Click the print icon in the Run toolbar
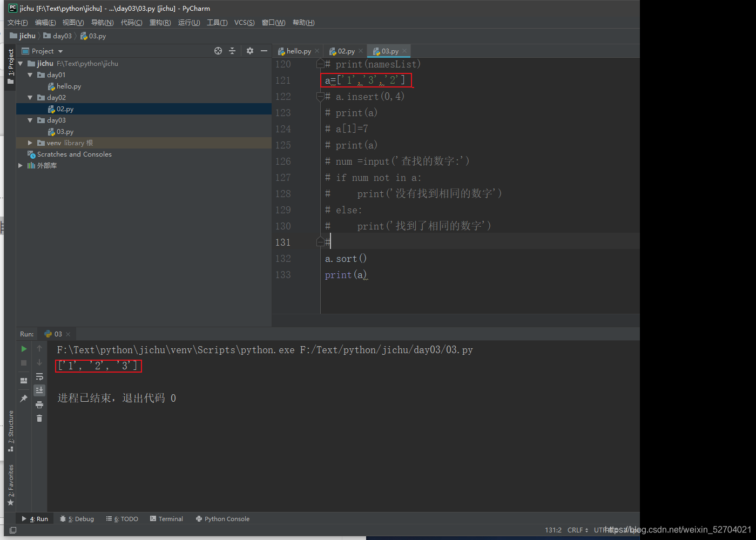The height and width of the screenshot is (540, 756). (x=39, y=404)
